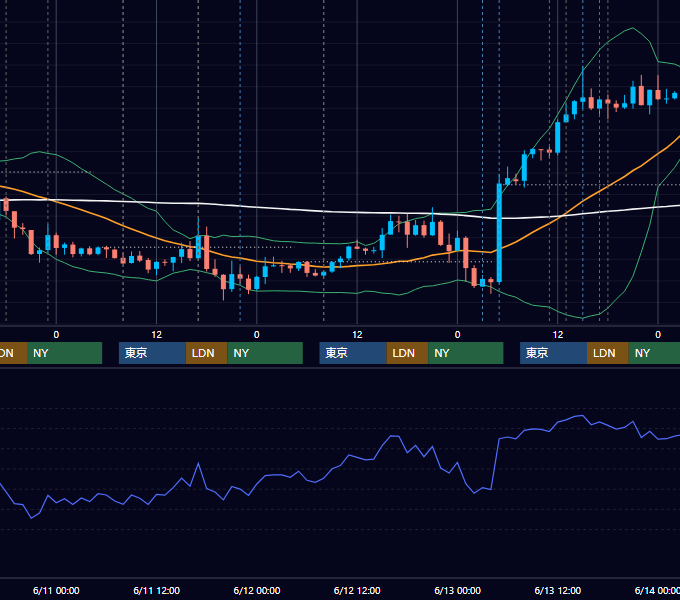Select the tall blue breakout candle on 6/13
This screenshot has width=680, height=600.
tap(499, 233)
